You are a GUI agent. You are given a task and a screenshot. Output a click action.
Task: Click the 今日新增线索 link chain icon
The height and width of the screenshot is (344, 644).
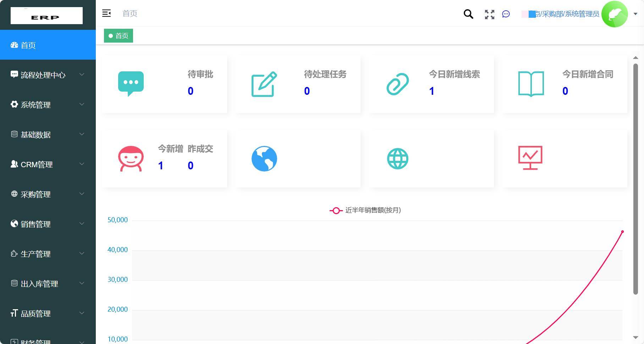click(398, 84)
